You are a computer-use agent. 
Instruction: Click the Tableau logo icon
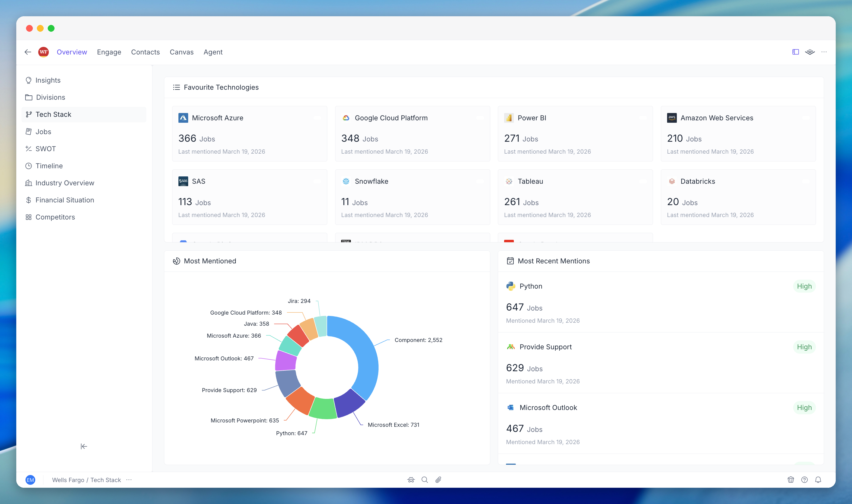[x=509, y=181]
